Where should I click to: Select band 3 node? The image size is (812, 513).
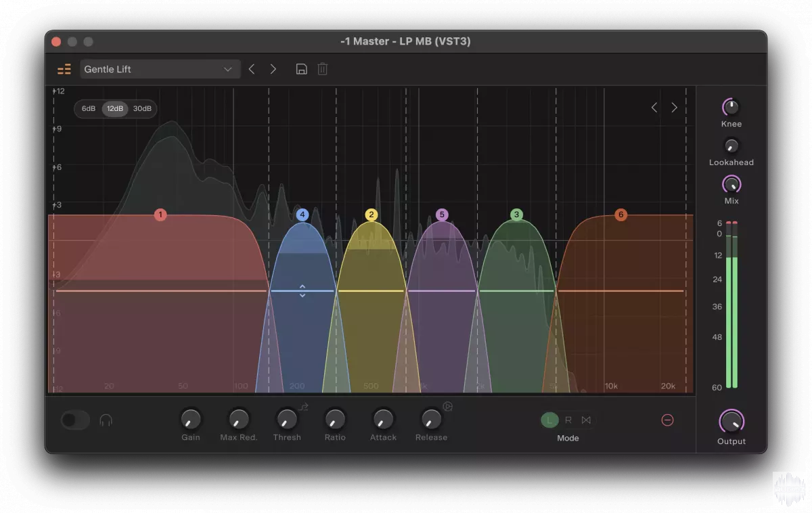(x=516, y=215)
